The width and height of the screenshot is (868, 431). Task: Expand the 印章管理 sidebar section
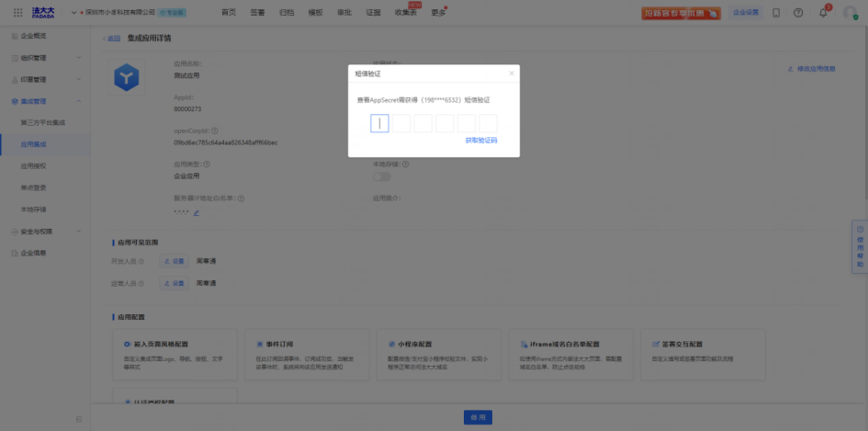[x=45, y=79]
